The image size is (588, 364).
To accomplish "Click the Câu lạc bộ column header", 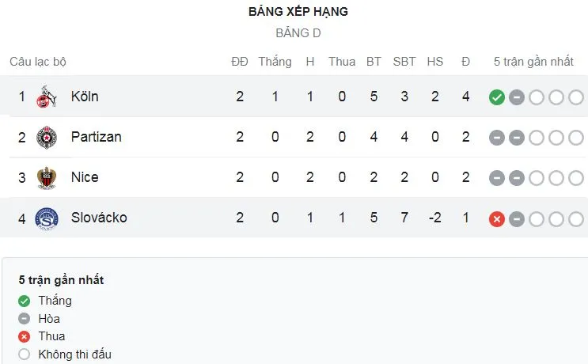I will click(x=38, y=62).
